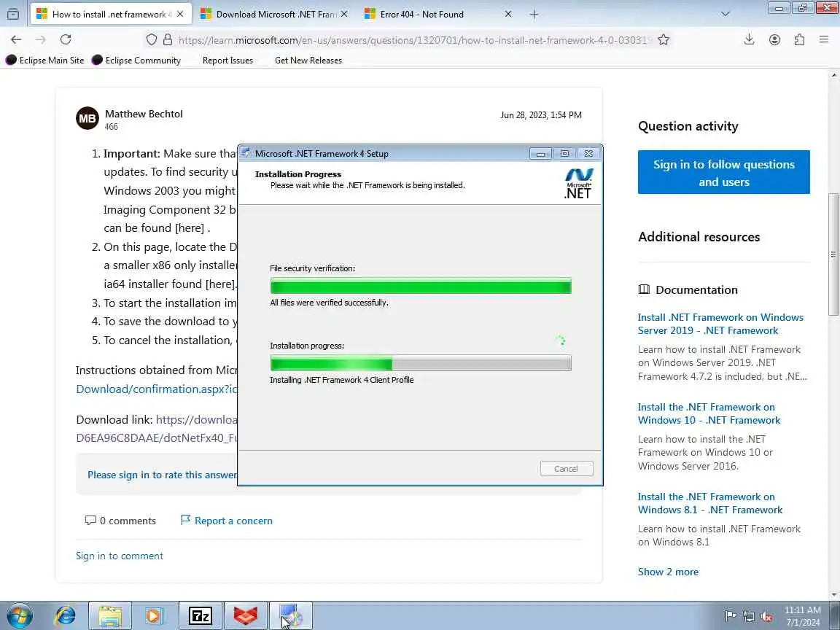Open the Firefox application menu
Viewport: 840px width, 630px height.
pos(824,39)
